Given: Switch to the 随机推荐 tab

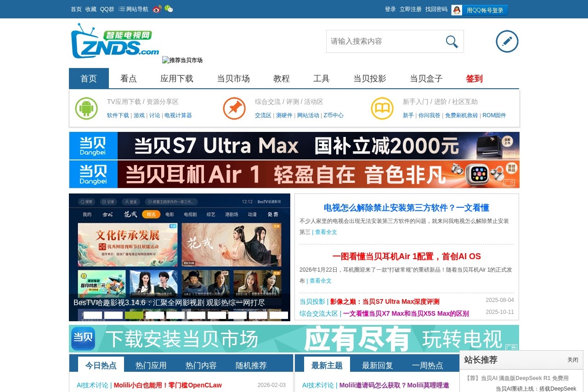Looking at the screenshot, I should click(x=251, y=365).
